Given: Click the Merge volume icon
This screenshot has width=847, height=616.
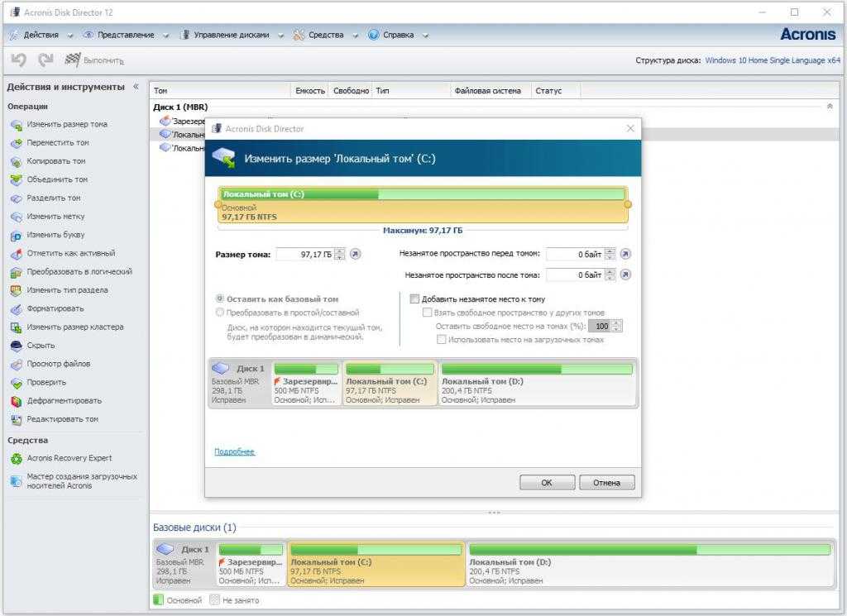Looking at the screenshot, I should click(16, 179).
